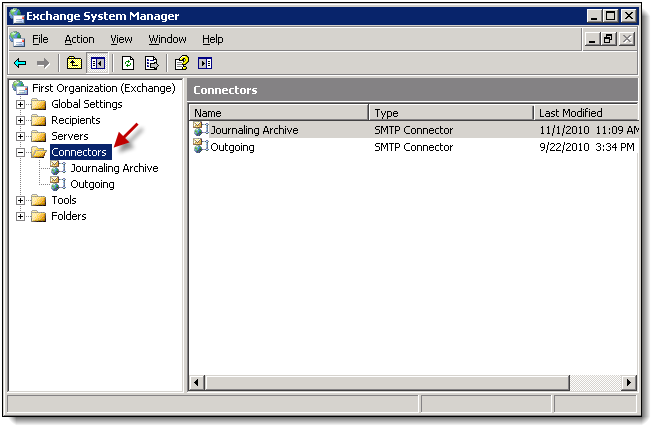Screen dimensions: 659x434
Task: Click Journaling Archive connector icon in tree
Action: (x=58, y=168)
